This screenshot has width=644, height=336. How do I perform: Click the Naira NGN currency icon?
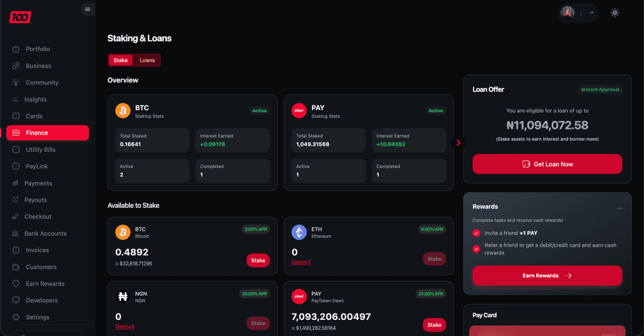tap(123, 296)
